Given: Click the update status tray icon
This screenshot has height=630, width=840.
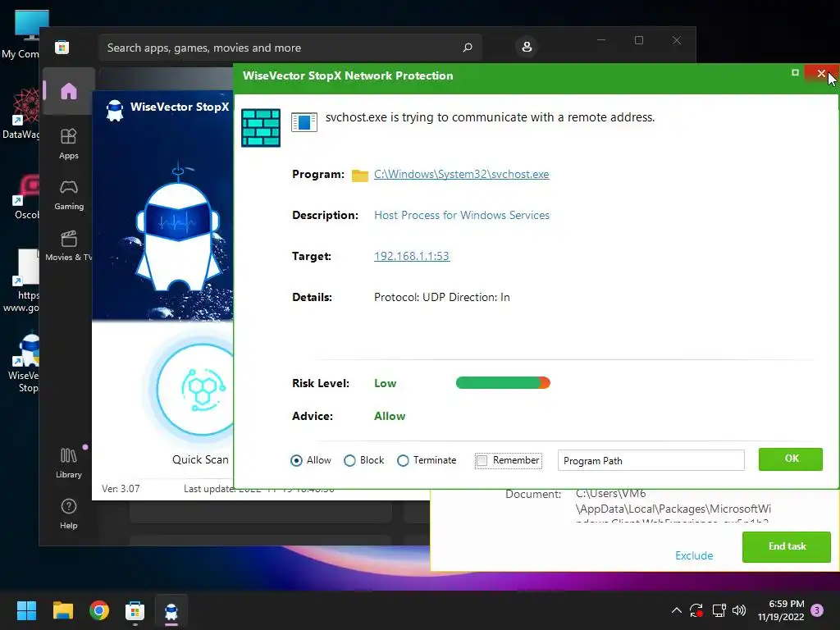Looking at the screenshot, I should pyautogui.click(x=696, y=610).
